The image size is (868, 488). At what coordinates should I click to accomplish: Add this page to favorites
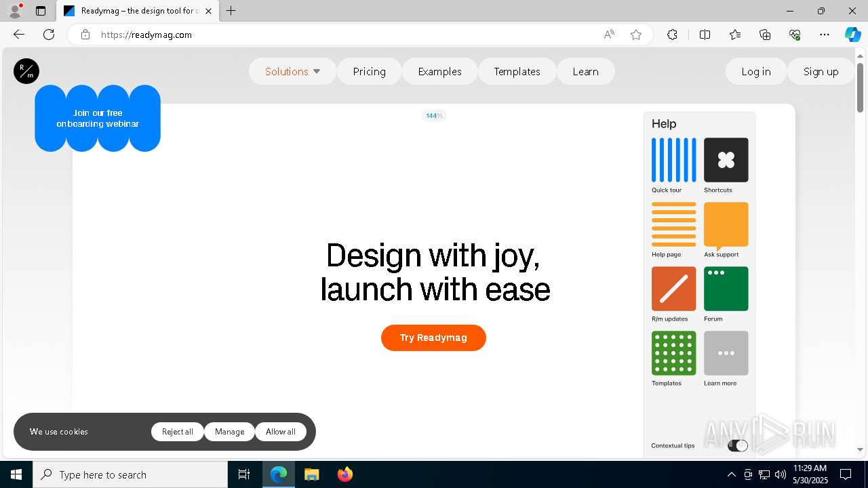click(x=636, y=35)
